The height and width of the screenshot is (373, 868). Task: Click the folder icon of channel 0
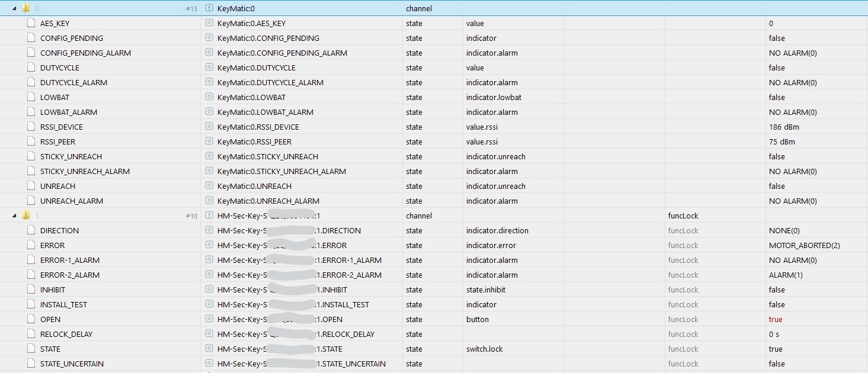click(25, 8)
